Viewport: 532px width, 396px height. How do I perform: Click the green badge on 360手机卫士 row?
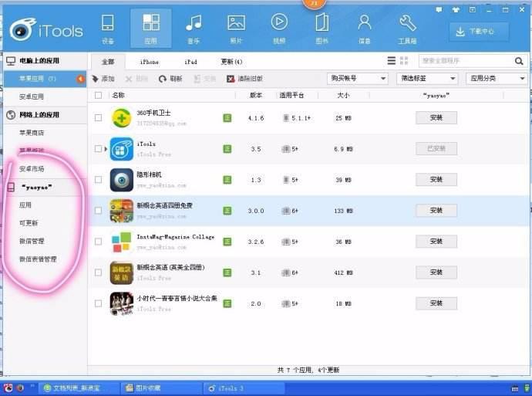[227, 118]
